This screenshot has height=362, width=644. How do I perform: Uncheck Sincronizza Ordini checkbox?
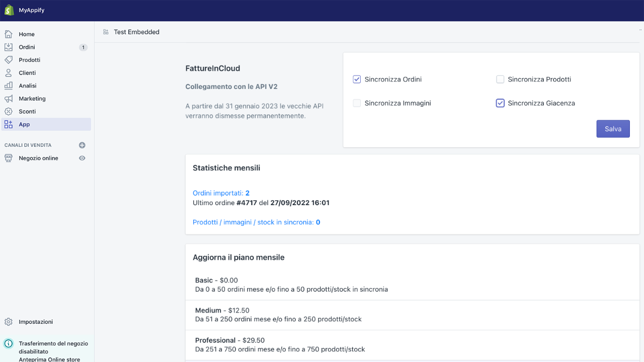(357, 79)
